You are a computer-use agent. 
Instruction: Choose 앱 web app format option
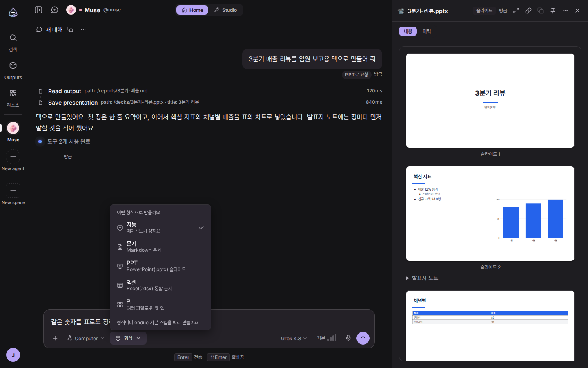[160, 305]
